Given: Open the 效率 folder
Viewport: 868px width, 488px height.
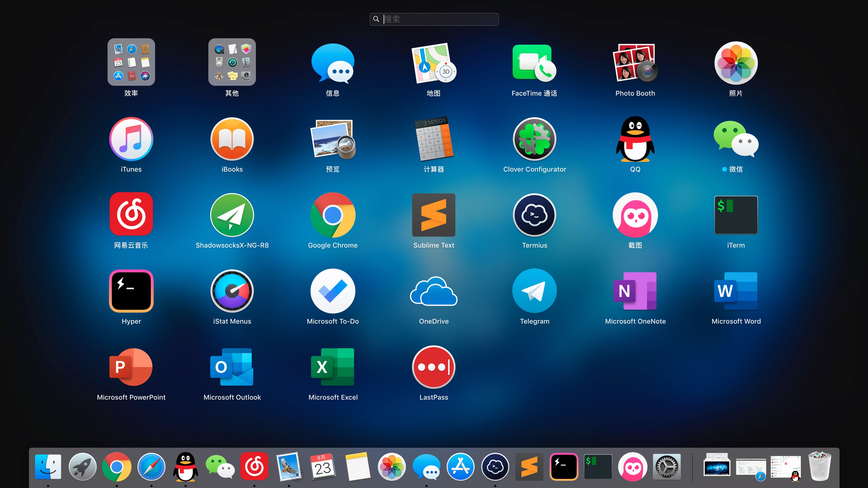Looking at the screenshot, I should [131, 62].
